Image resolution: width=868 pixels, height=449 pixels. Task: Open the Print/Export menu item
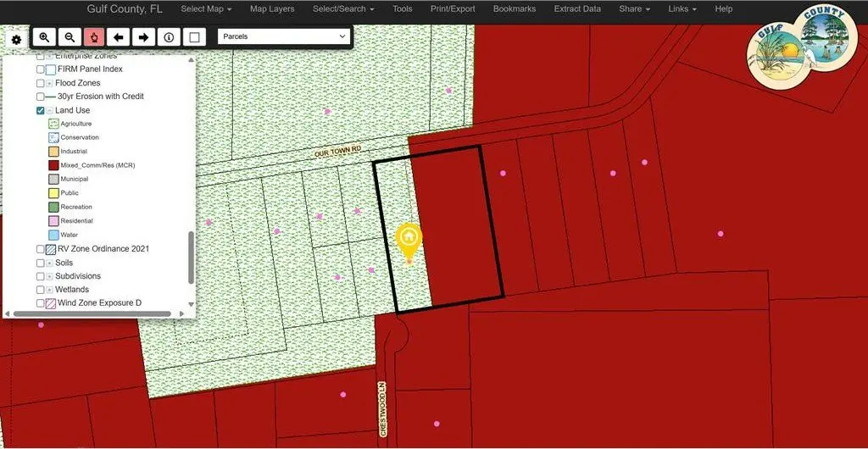pos(453,9)
